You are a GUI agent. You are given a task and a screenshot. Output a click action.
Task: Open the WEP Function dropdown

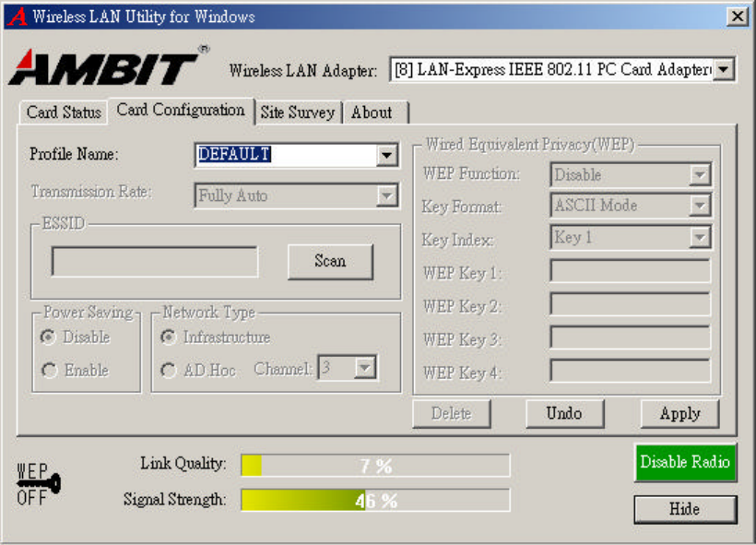(x=699, y=174)
